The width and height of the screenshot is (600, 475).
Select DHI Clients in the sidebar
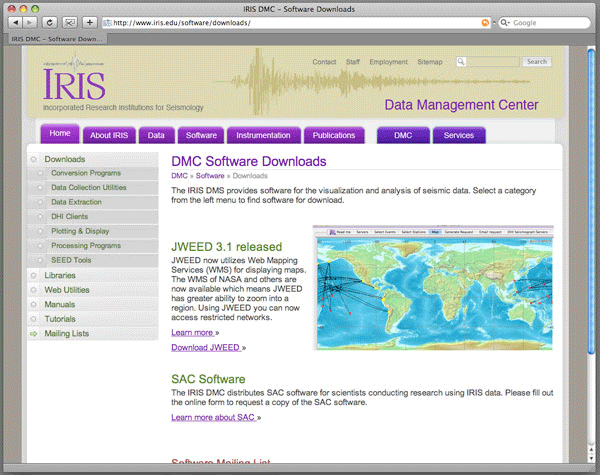tap(93, 217)
